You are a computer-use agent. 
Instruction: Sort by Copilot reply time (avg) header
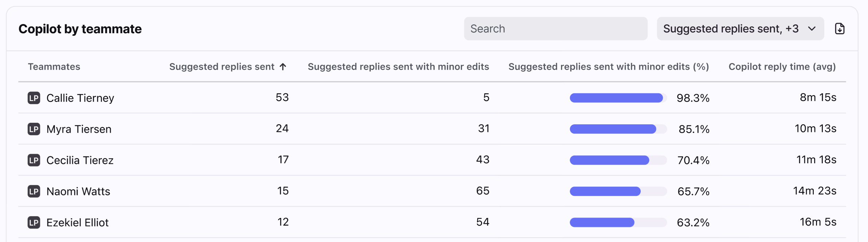point(782,67)
